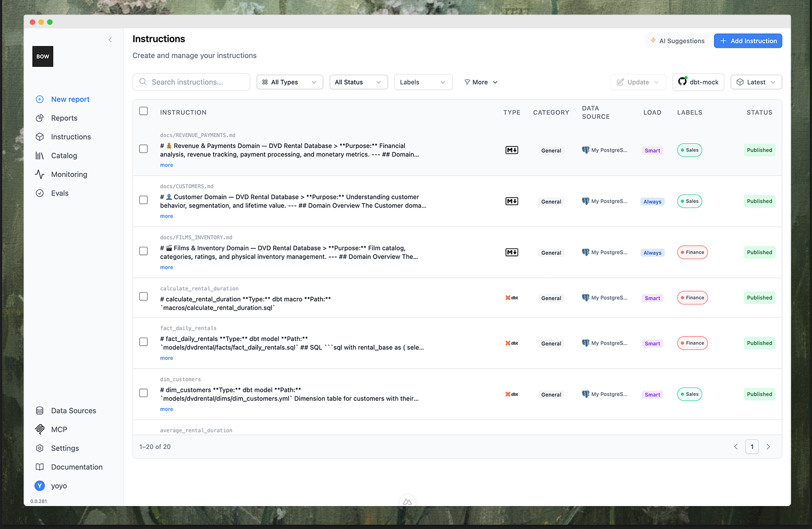The width and height of the screenshot is (812, 529).
Task: Click the Add Instruction button
Action: point(748,41)
